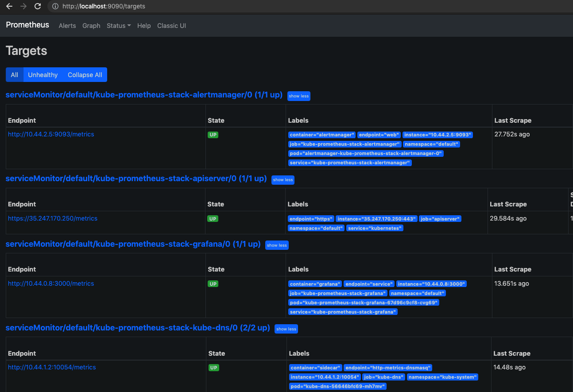The height and width of the screenshot is (392, 573).
Task: Click the browser forward arrow
Action: point(23,7)
